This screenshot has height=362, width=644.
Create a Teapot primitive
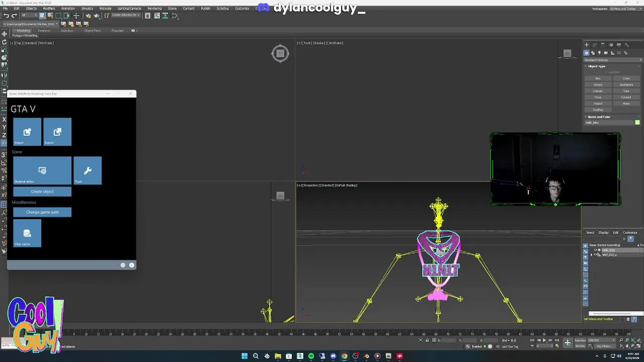tap(598, 104)
